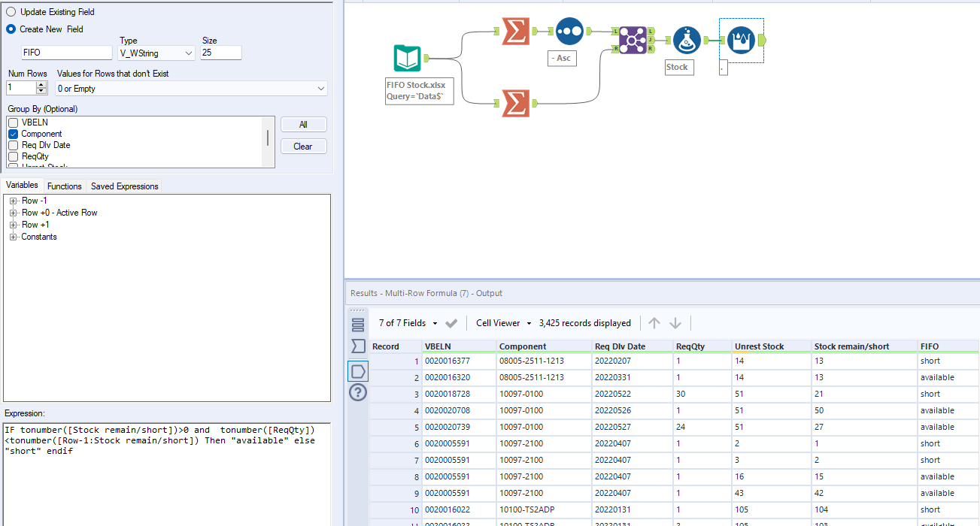Click the lower Summarize tool on the canvas
The width and height of the screenshot is (980, 526).
point(515,102)
